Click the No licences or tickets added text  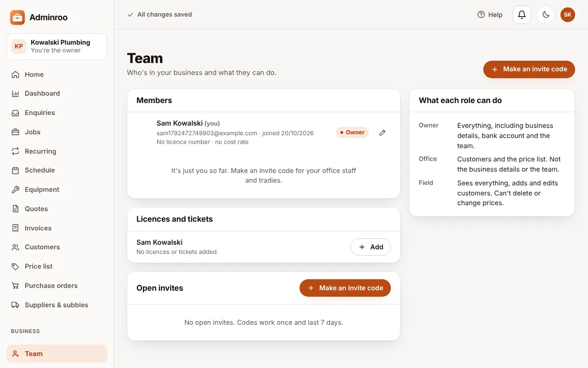[177, 252]
